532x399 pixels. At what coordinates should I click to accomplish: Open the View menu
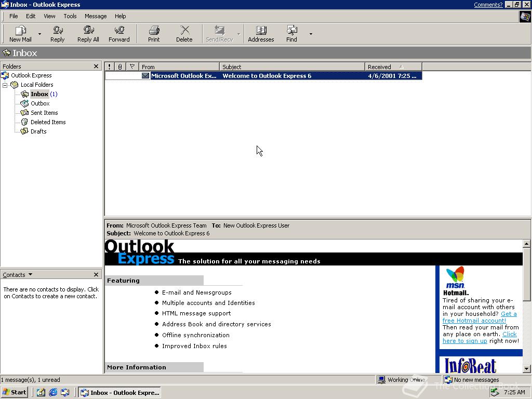[x=49, y=16]
